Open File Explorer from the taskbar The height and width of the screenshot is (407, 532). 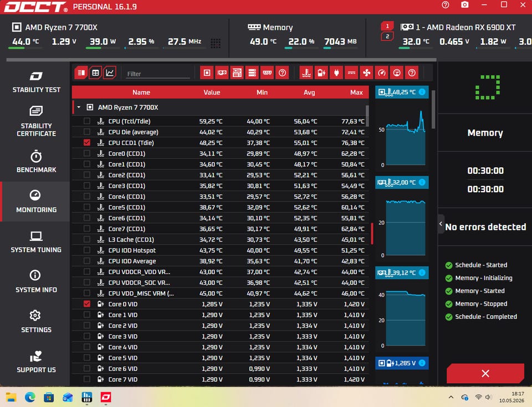11,397
